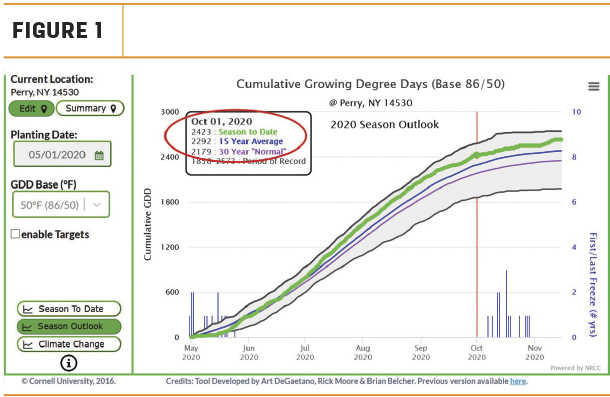Click the '© Cornell University, 2016.' text

point(68,381)
